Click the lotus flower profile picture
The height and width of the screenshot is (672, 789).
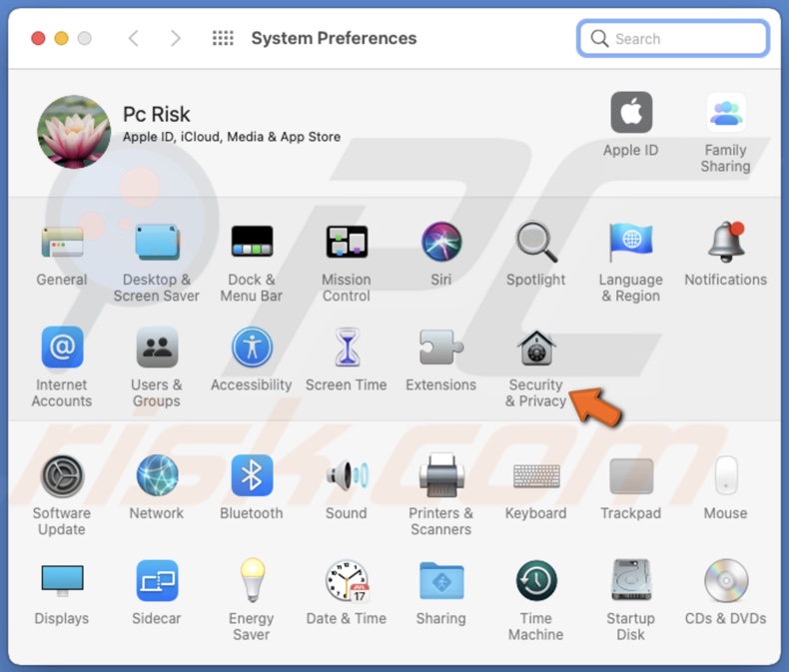coord(74,132)
